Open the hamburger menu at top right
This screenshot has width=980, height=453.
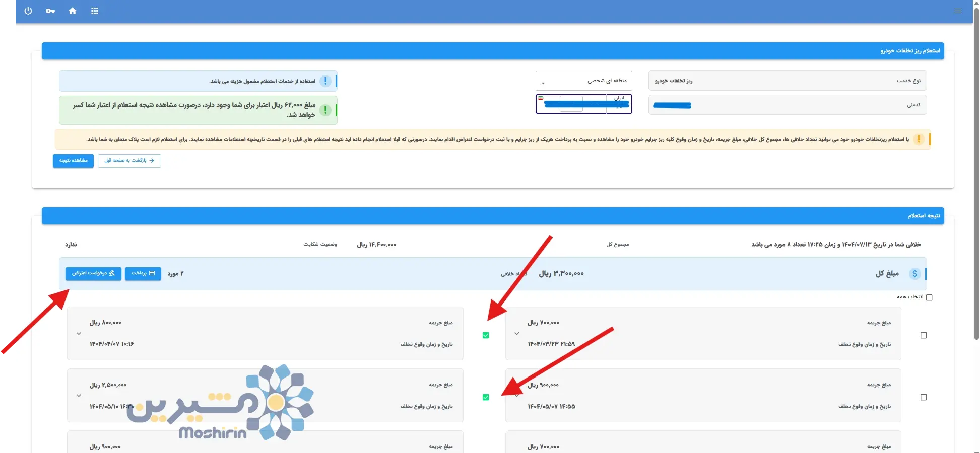coord(958,11)
